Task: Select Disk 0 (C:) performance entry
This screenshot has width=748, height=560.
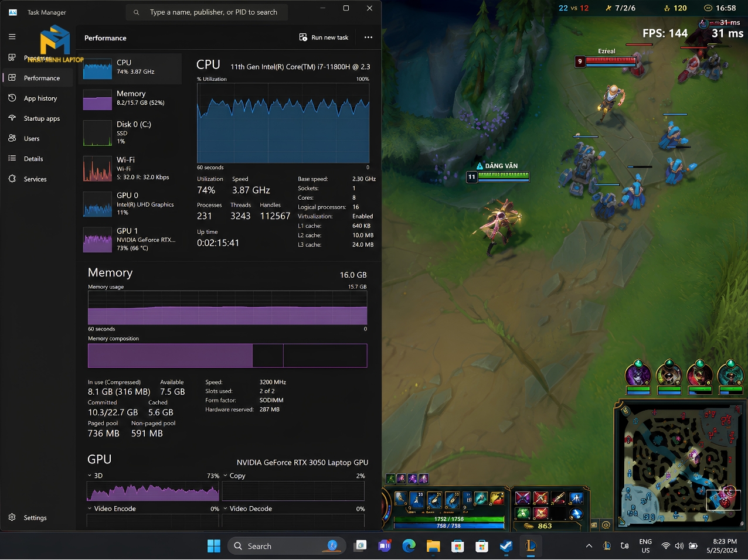Action: 130,132
